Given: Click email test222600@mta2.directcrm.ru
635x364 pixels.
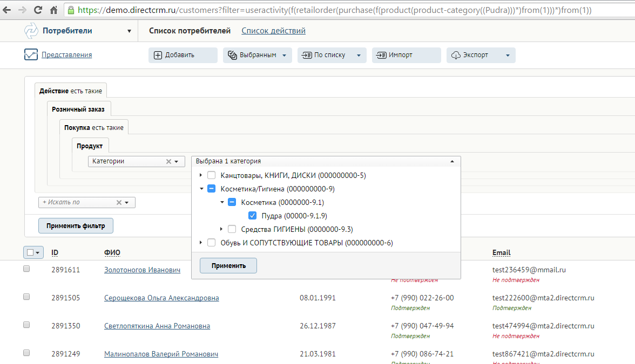Looking at the screenshot, I should pyautogui.click(x=543, y=298).
